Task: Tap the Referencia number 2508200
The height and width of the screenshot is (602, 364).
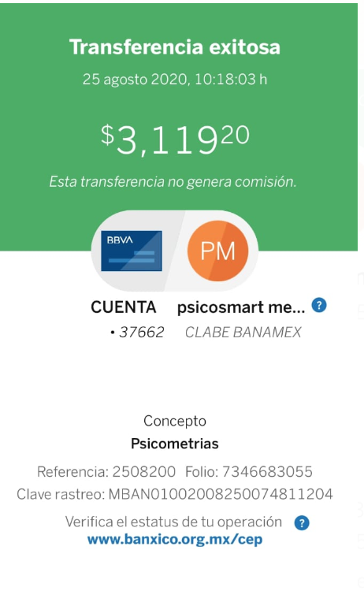Action: tap(143, 471)
